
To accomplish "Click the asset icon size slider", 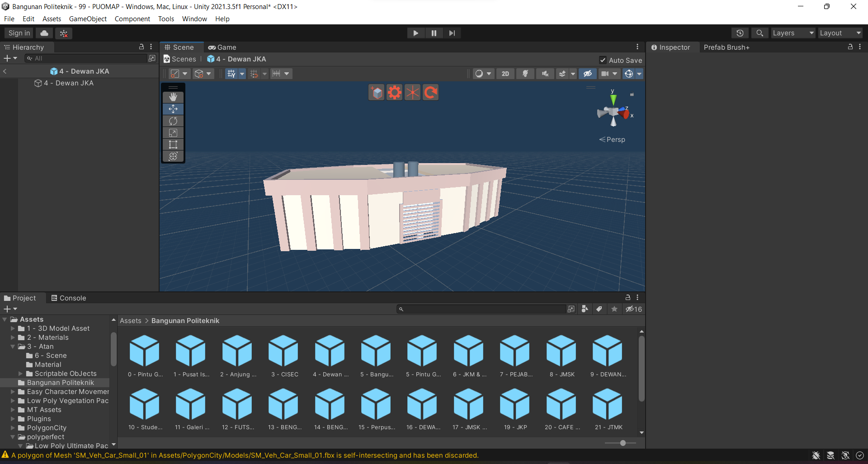I will tap(623, 443).
